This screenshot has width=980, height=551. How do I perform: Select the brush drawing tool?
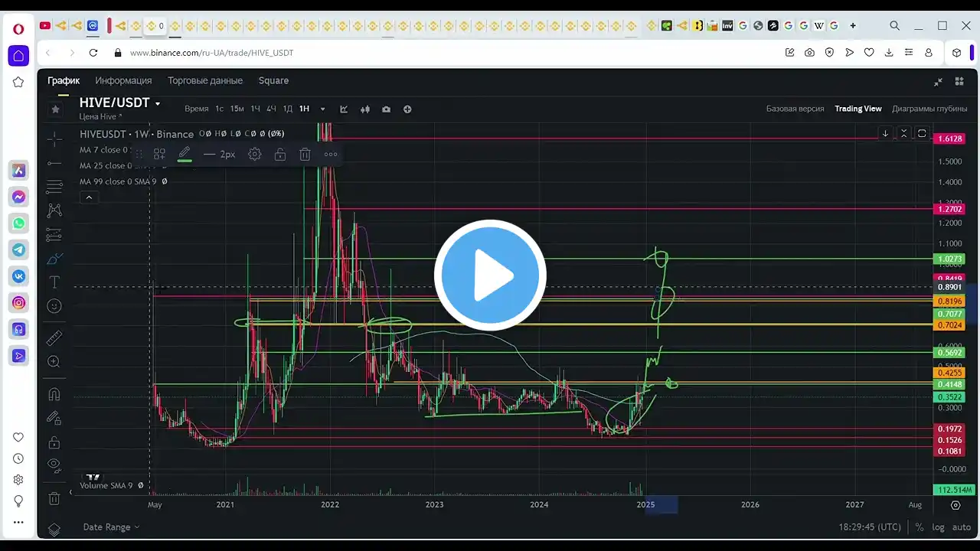54,259
